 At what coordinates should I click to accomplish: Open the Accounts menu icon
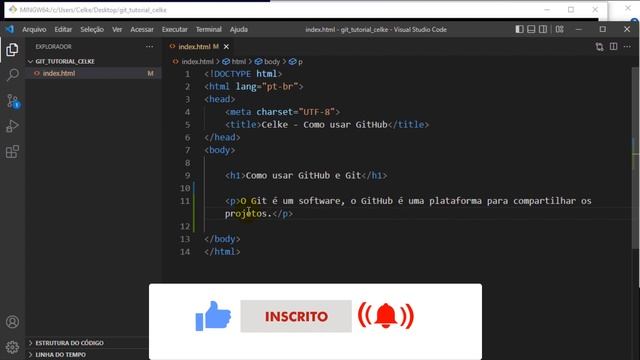click(x=12, y=322)
